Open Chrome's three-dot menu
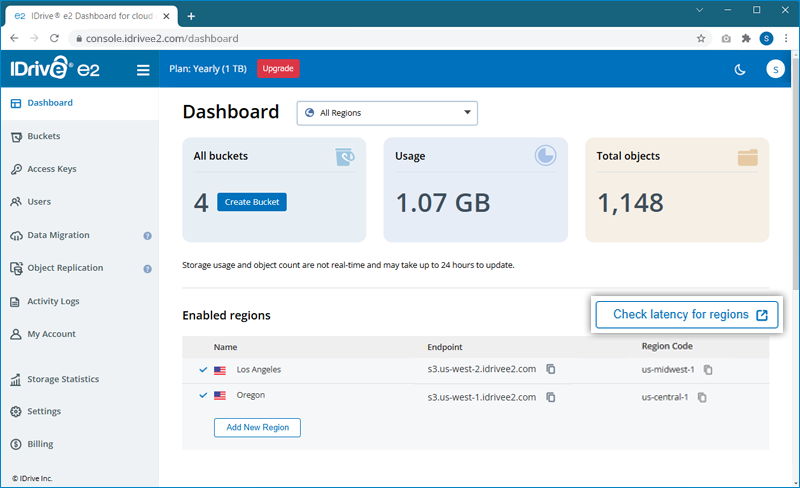The height and width of the screenshot is (488, 800). [x=786, y=38]
